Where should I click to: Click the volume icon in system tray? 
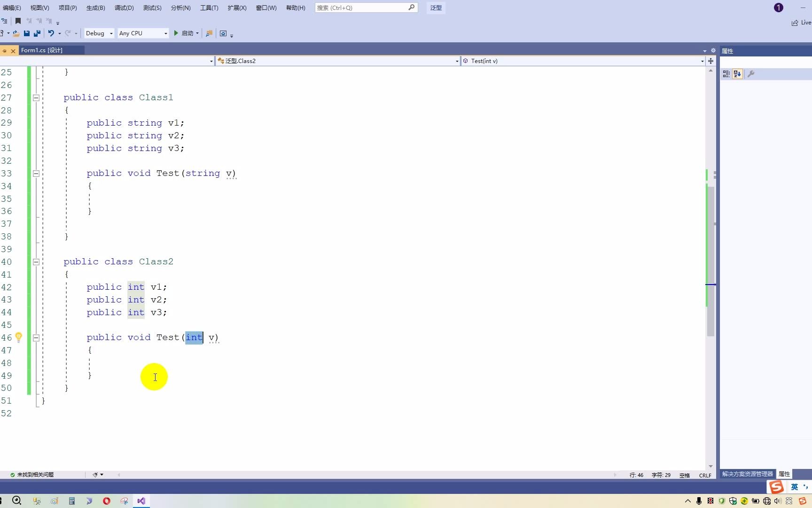click(x=778, y=501)
